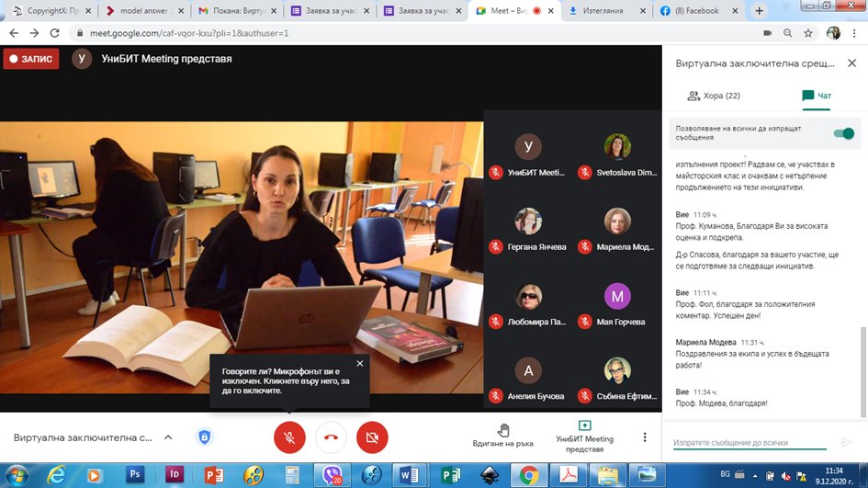Open the Facebook browser tab
868x488 pixels.
[x=698, y=11]
